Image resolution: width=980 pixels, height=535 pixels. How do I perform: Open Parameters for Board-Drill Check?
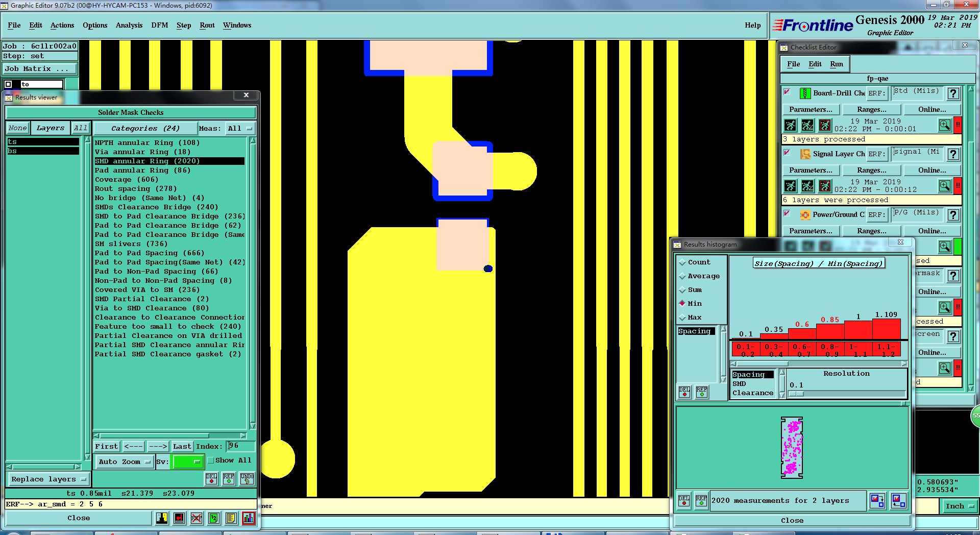pyautogui.click(x=811, y=110)
